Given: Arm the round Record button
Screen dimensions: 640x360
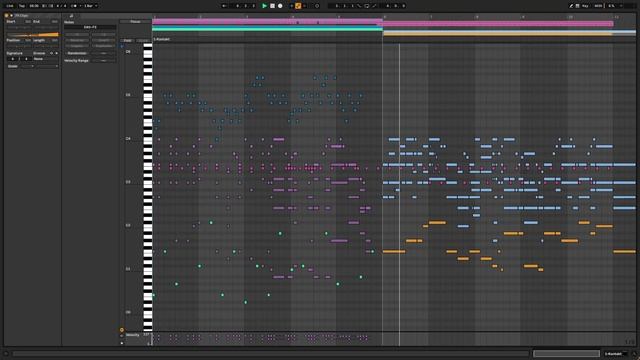Looking at the screenshot, I should 280,6.
